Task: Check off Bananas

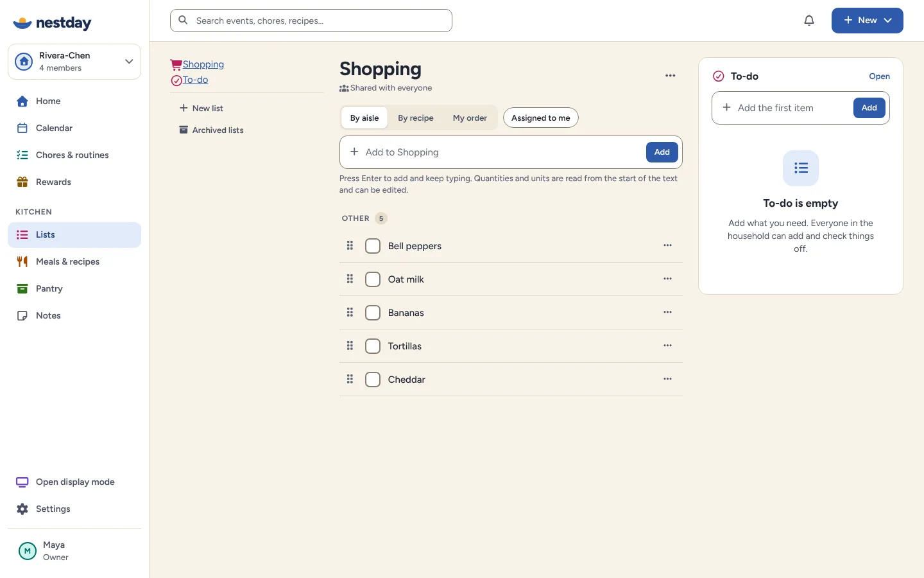Action: click(x=373, y=313)
